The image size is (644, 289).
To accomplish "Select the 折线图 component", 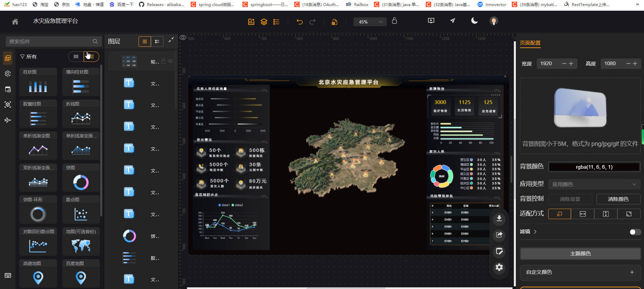I will click(81, 114).
